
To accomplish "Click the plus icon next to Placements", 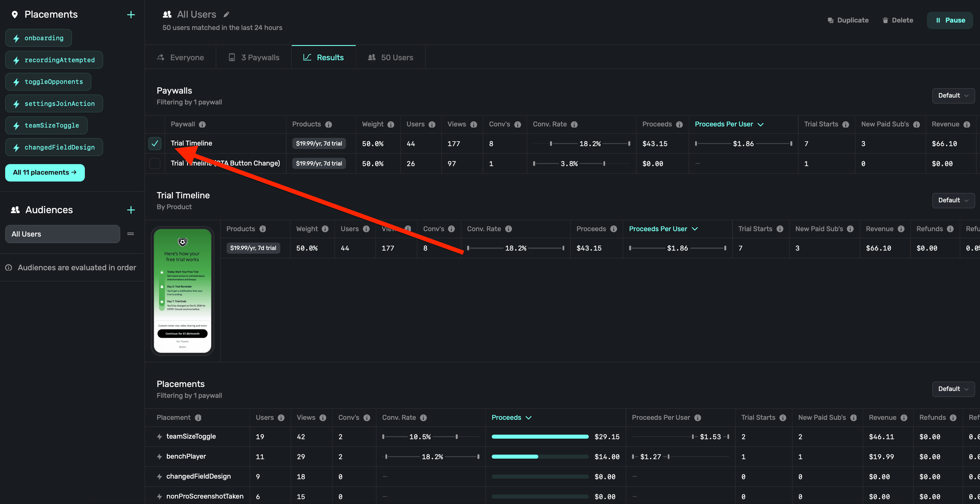I will (131, 15).
